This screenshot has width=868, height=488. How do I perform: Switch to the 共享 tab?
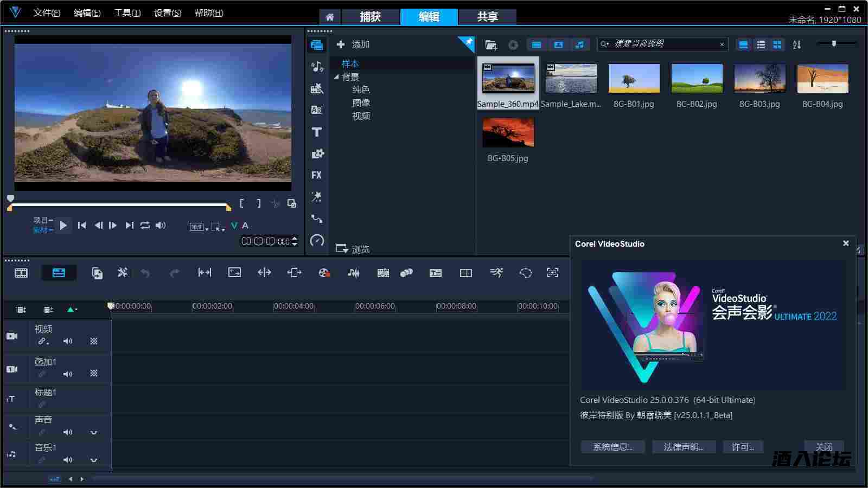coord(487,17)
